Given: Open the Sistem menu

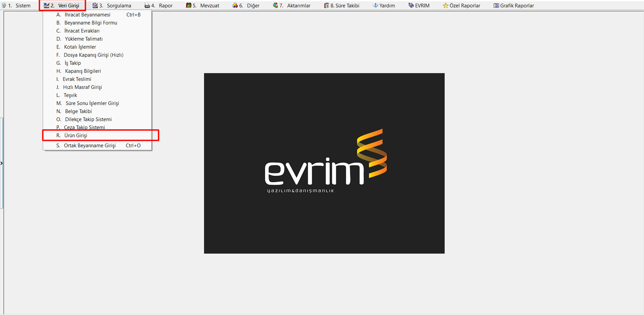Looking at the screenshot, I should coord(19,6).
